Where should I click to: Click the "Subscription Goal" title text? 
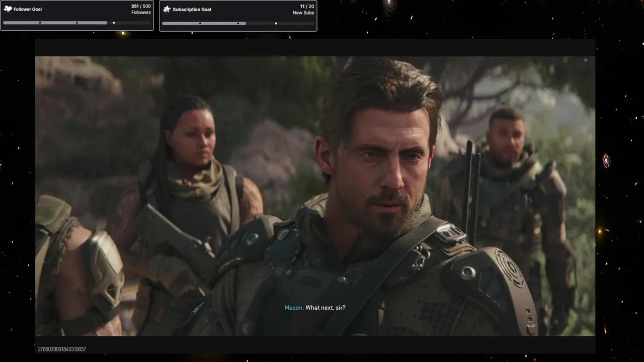coord(192,10)
